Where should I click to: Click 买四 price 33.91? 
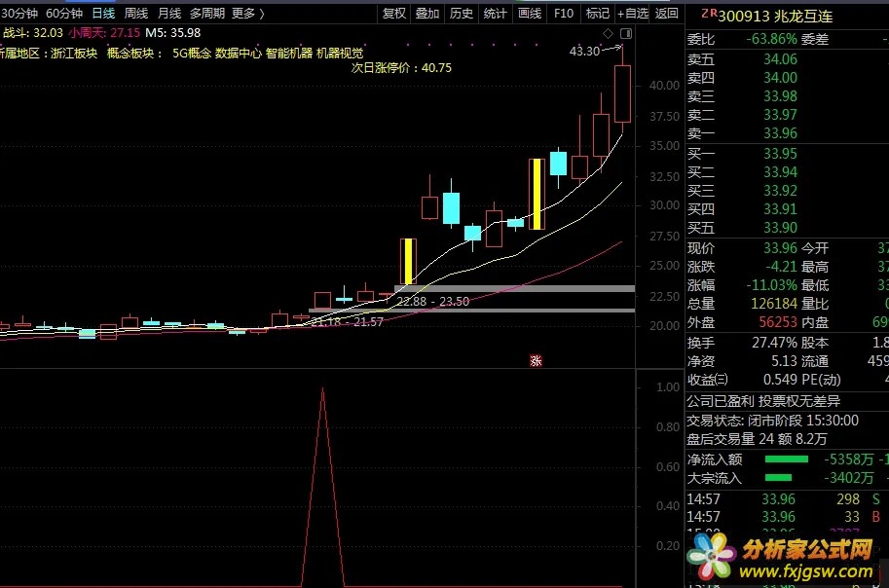pos(780,209)
